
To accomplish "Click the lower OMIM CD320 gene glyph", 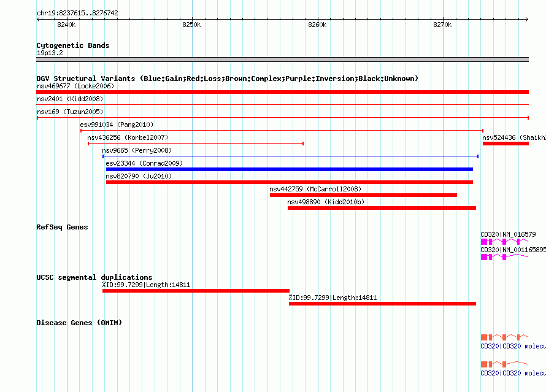I will pos(504,364).
